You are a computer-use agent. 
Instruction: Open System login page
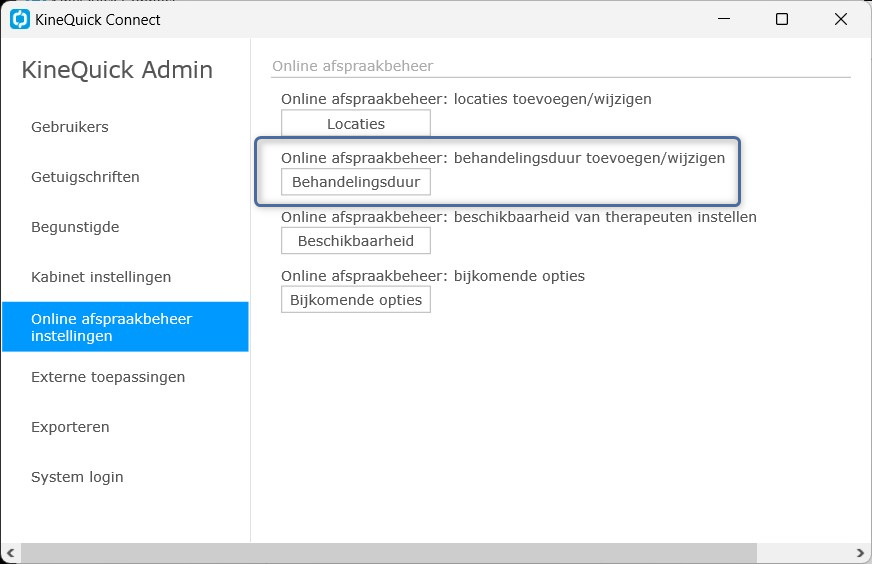pyautogui.click(x=77, y=477)
